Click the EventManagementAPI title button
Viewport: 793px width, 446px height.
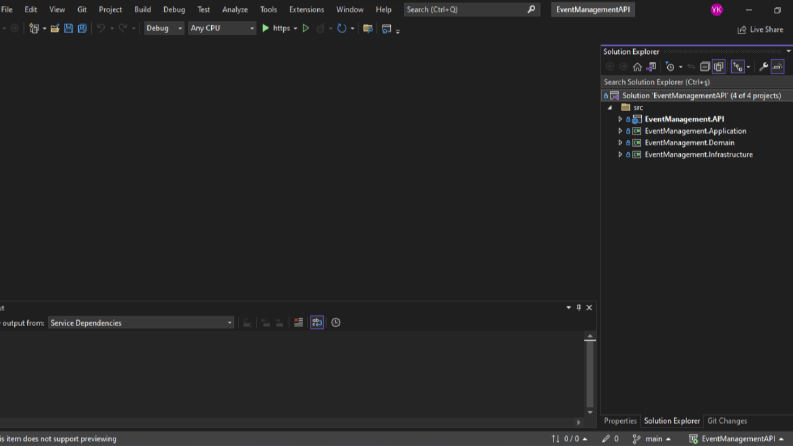click(x=593, y=10)
